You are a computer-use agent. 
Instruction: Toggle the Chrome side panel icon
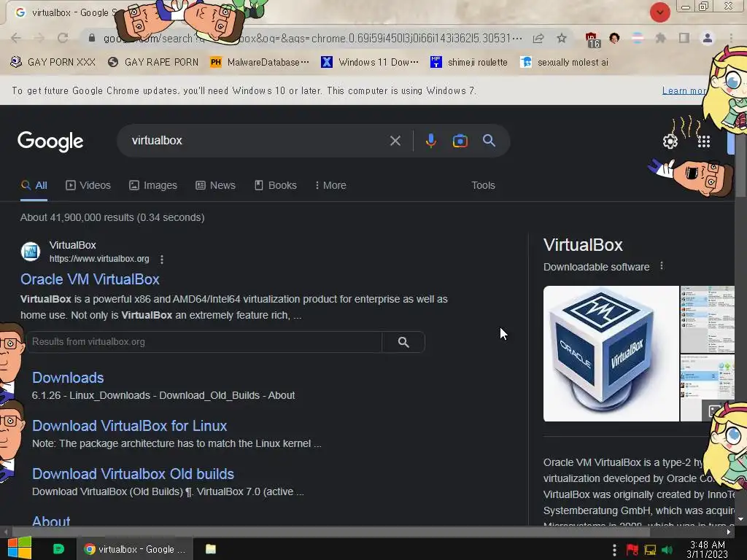point(684,38)
